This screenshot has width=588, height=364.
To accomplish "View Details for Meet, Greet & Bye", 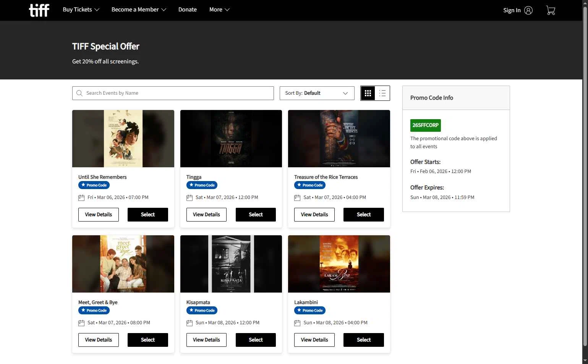I will tap(99, 340).
